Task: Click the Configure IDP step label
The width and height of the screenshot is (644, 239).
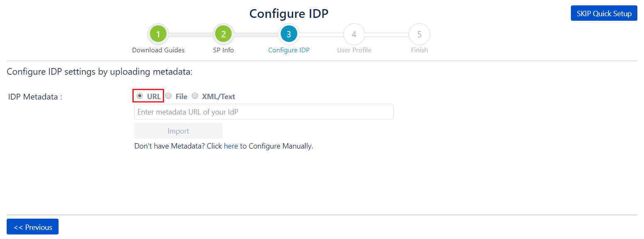Action: click(289, 50)
